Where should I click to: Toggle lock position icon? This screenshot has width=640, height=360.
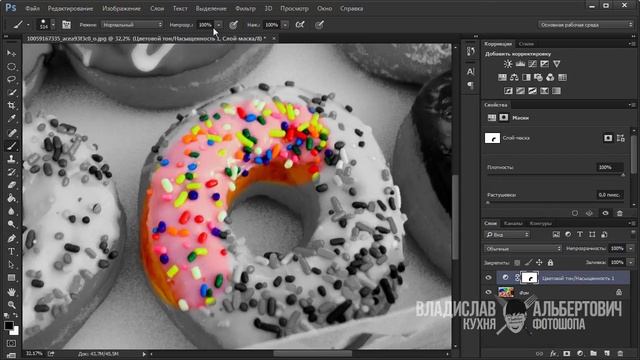[540, 263]
